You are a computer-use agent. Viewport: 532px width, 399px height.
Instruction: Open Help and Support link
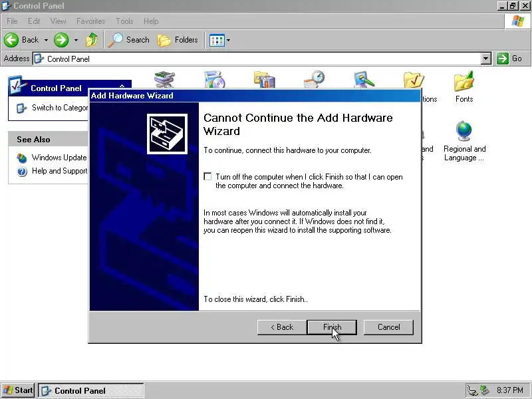click(59, 171)
